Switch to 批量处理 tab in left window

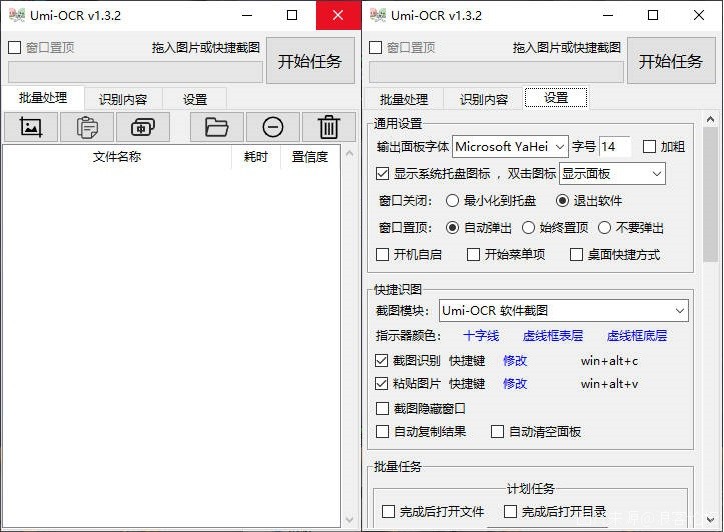point(43,98)
